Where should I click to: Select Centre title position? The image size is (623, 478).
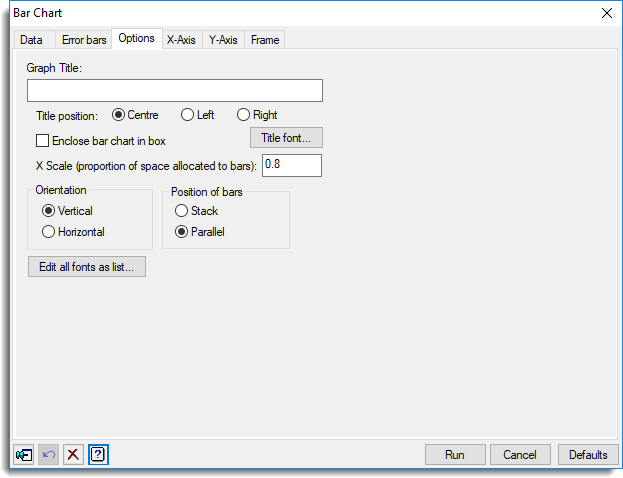tap(119, 115)
